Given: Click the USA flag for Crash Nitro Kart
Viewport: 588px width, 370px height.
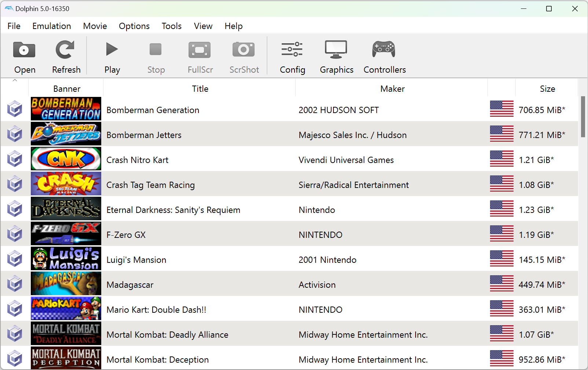Looking at the screenshot, I should click(502, 159).
